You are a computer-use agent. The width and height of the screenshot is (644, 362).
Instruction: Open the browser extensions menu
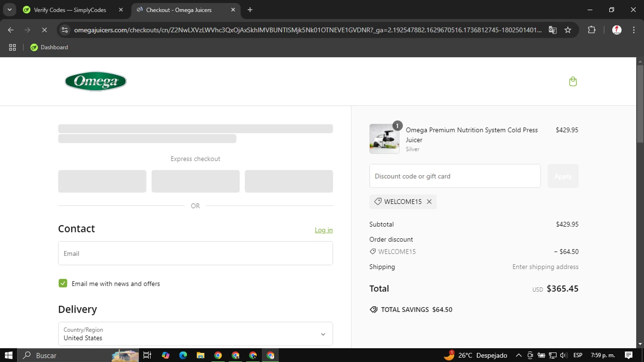click(592, 30)
